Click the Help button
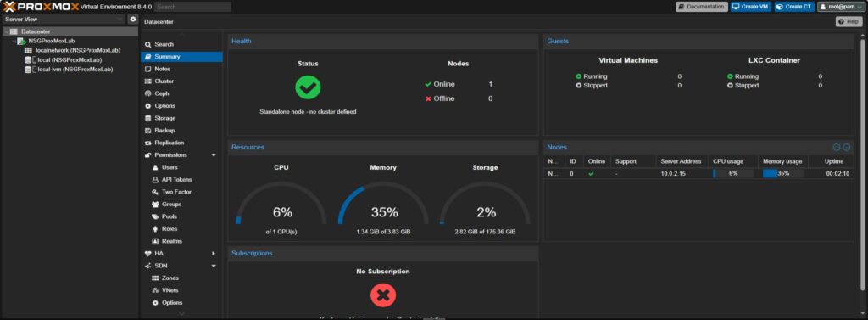The width and height of the screenshot is (868, 320). point(849,21)
